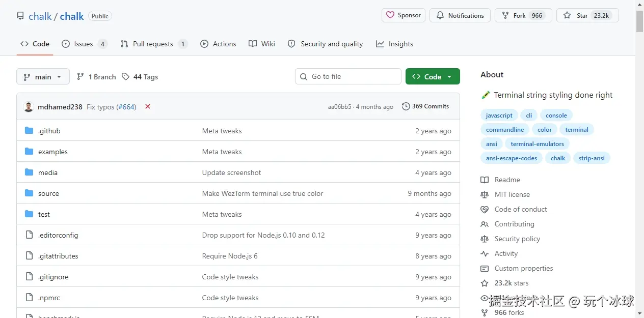644x318 pixels.
Task: Click the history clock icon near 369 Commits
Action: click(406, 106)
